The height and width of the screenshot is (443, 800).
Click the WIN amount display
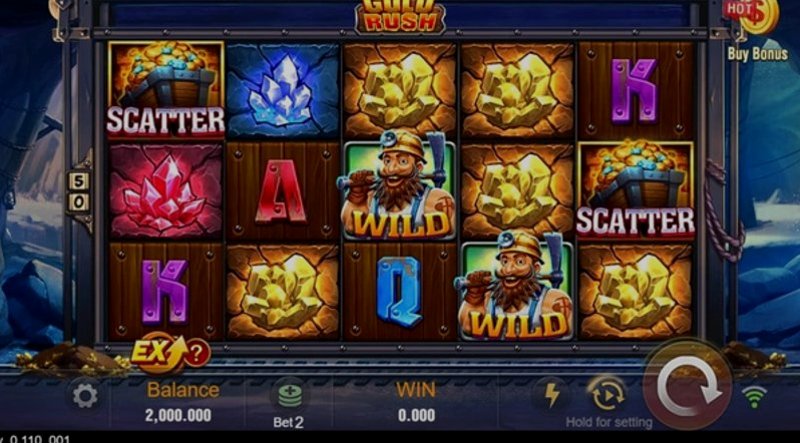tap(416, 415)
